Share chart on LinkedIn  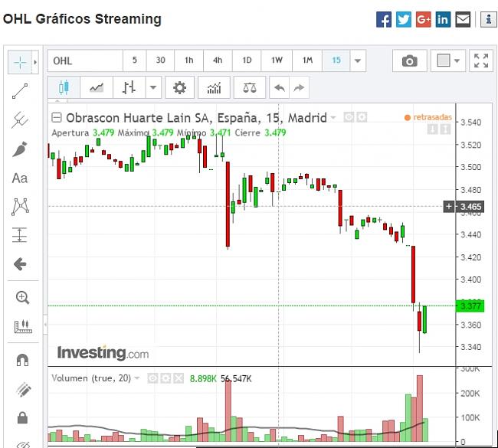click(x=443, y=19)
